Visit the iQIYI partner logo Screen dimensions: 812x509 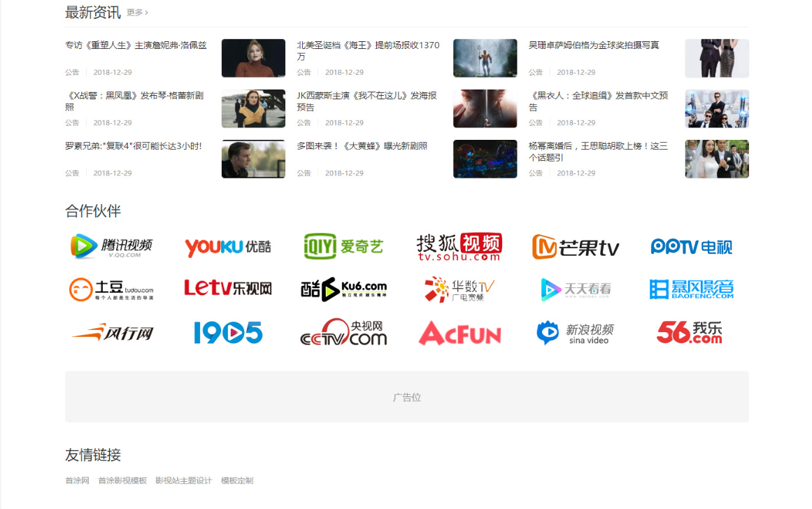(x=343, y=246)
